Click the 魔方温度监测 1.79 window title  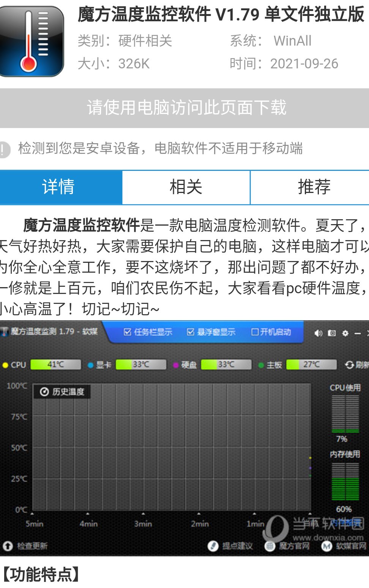click(54, 332)
